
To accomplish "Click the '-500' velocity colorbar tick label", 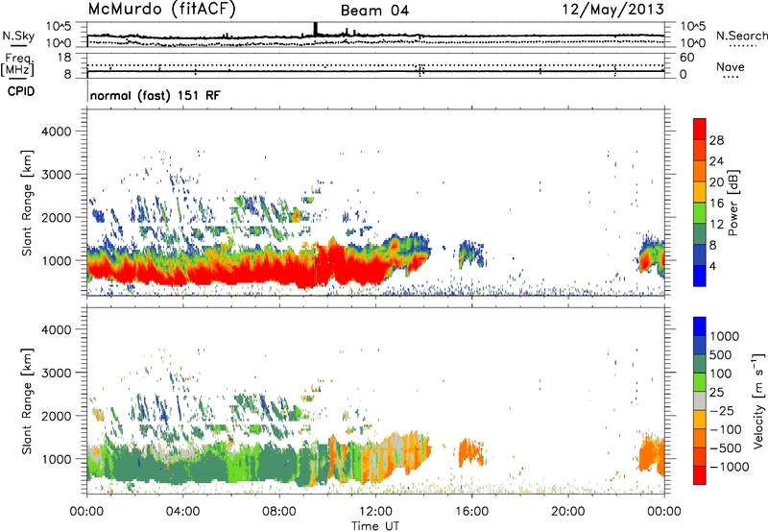I will click(726, 447).
